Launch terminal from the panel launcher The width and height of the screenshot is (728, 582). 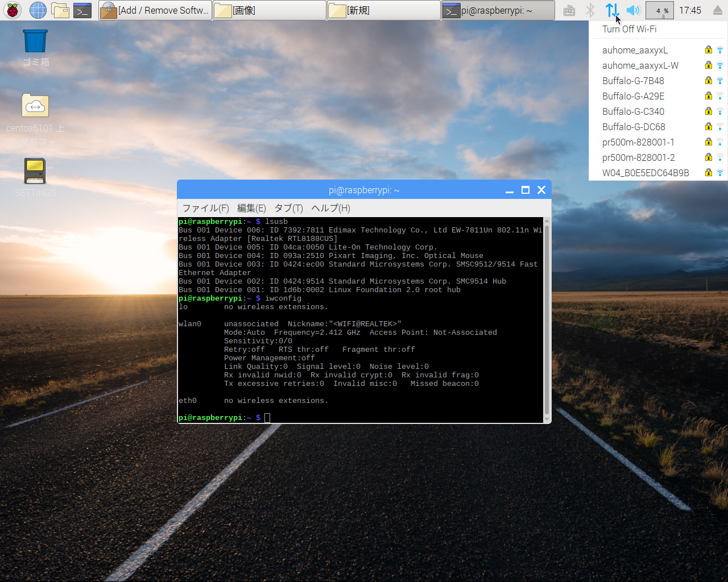pos(82,10)
